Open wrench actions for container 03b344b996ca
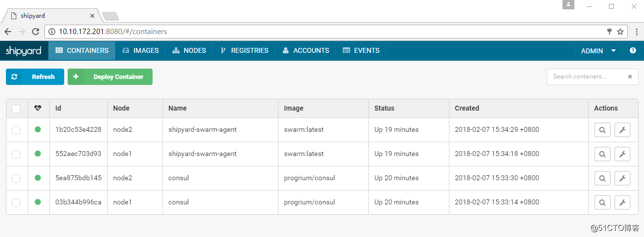The width and height of the screenshot is (644, 237). click(622, 202)
